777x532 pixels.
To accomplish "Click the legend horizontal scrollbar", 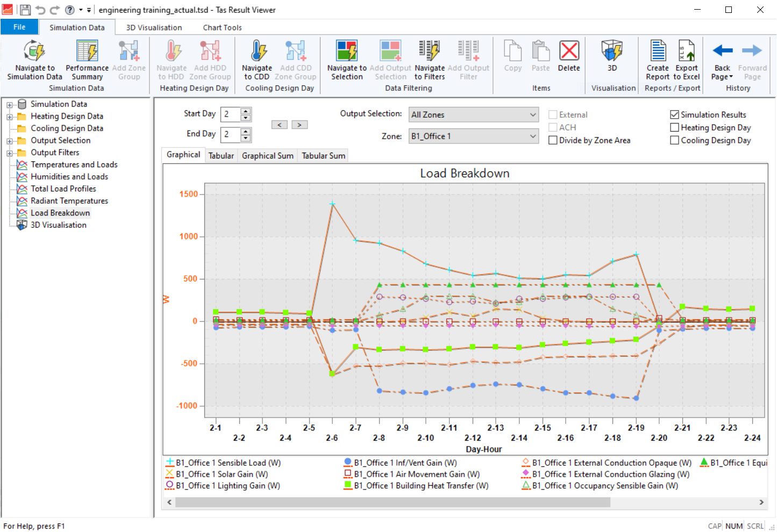I will (393, 502).
